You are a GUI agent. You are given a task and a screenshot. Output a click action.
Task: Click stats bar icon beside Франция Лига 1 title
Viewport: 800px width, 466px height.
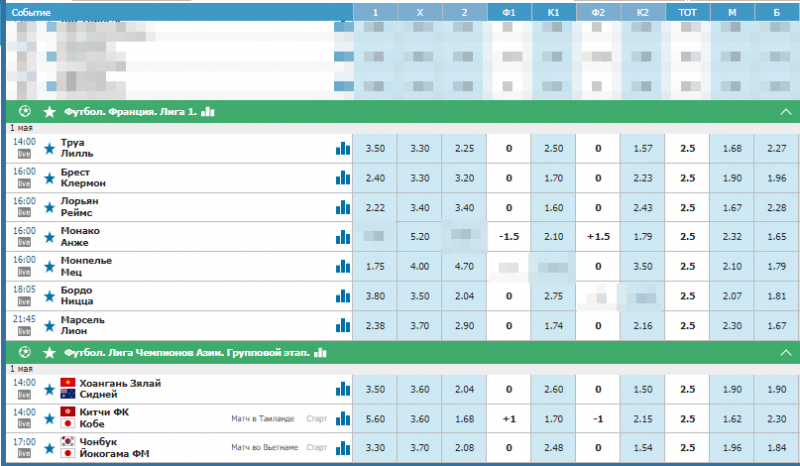point(208,111)
